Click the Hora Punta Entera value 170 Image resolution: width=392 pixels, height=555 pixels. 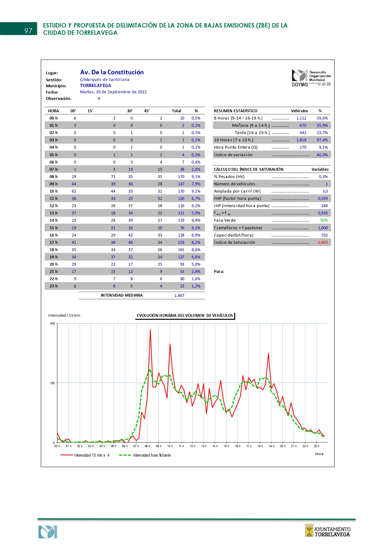pos(303,147)
